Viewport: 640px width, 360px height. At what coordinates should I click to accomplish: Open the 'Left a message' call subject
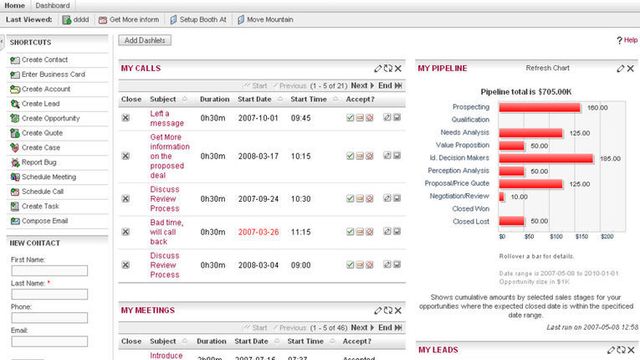click(x=167, y=118)
